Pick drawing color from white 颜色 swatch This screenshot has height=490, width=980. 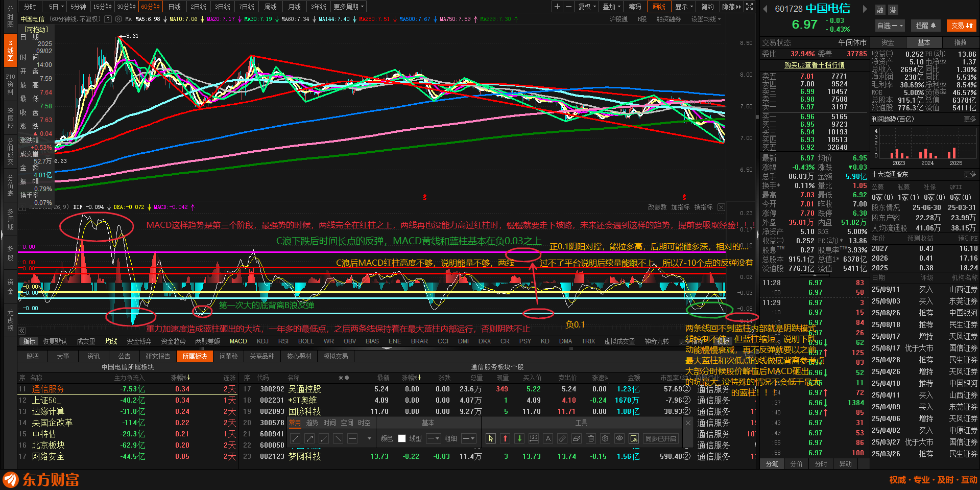click(402, 438)
